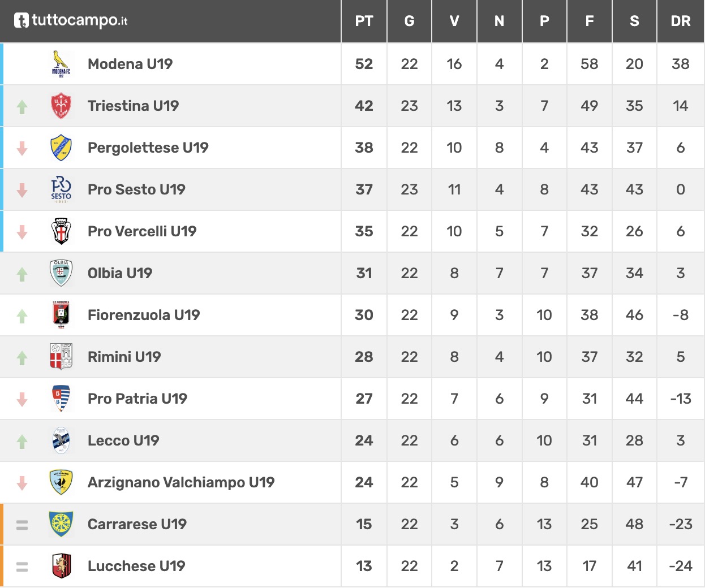Screen dimensions: 705x588
Task: Click the green up arrow beside Triestina
Action: [x=22, y=106]
